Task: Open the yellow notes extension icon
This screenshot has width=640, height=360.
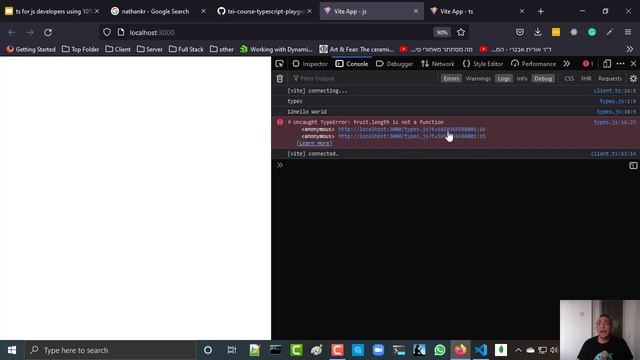Action: pyautogui.click(x=556, y=32)
